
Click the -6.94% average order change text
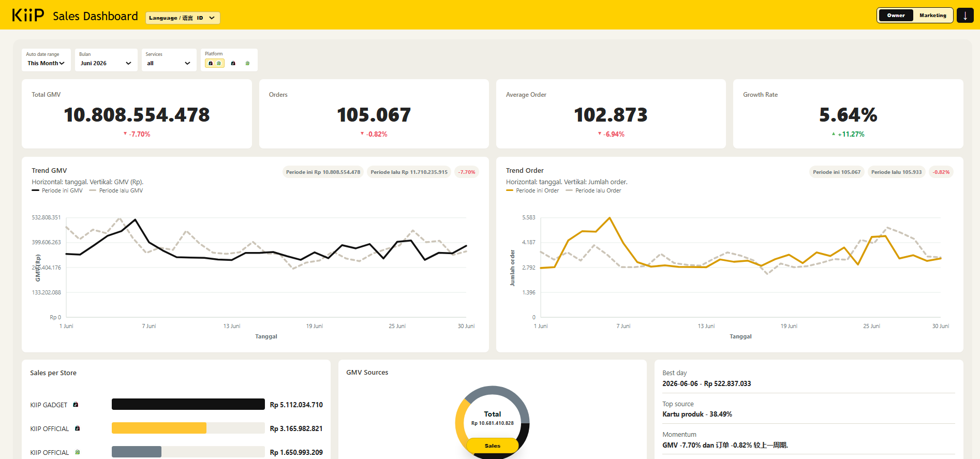614,134
